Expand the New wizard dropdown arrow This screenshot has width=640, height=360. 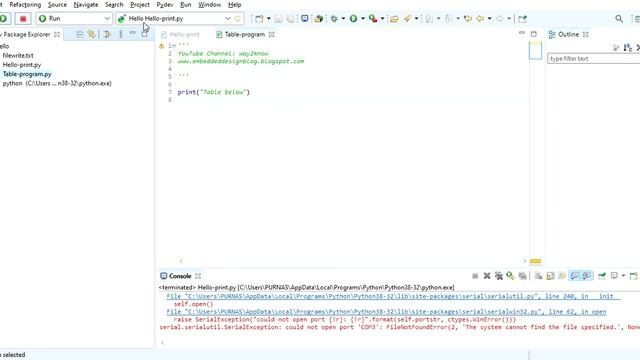pyautogui.click(x=268, y=18)
